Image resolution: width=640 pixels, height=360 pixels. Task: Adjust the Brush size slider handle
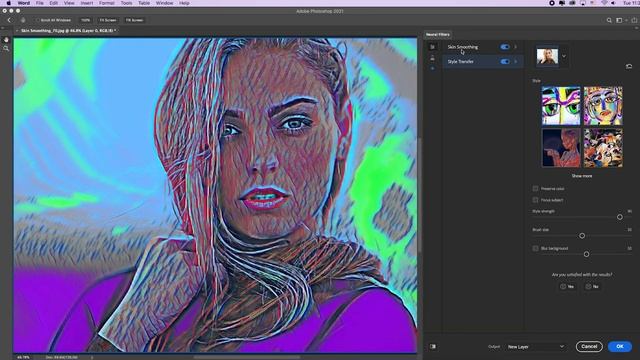pyautogui.click(x=582, y=236)
